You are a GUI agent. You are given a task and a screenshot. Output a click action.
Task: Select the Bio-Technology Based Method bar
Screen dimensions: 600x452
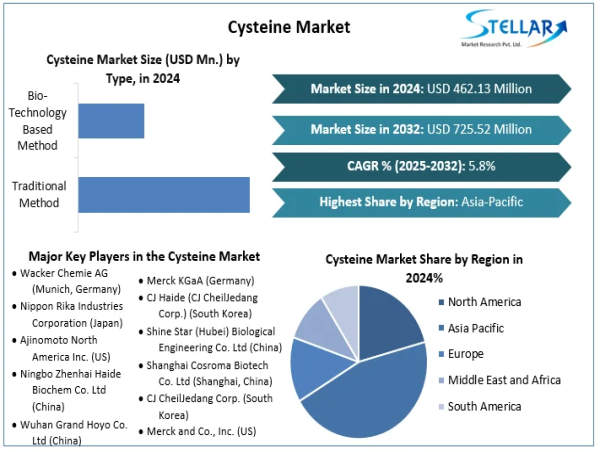pyautogui.click(x=111, y=121)
